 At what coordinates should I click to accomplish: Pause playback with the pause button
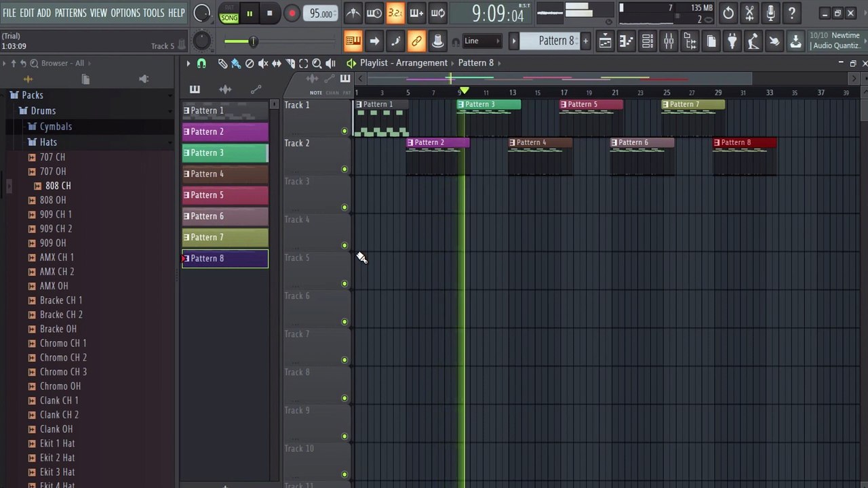pyautogui.click(x=249, y=14)
